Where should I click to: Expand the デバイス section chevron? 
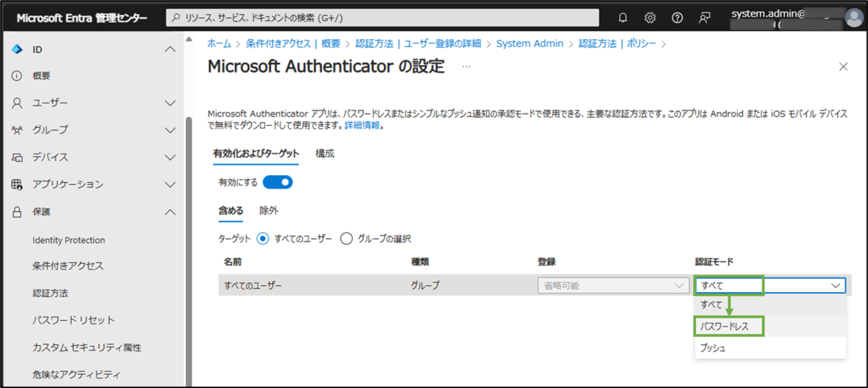(x=170, y=158)
